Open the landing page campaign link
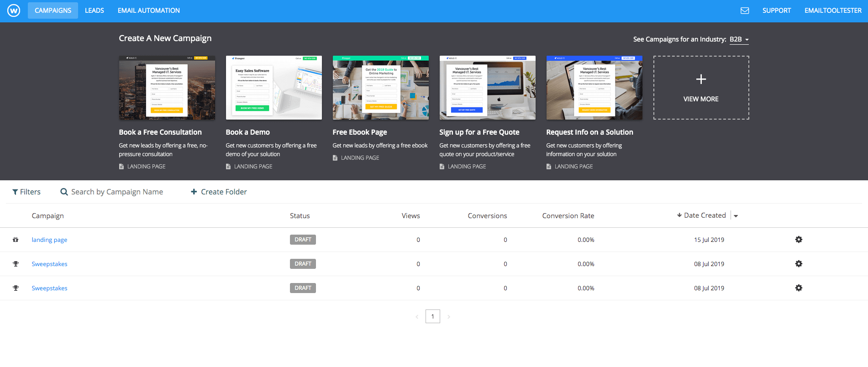The width and height of the screenshot is (868, 367). click(x=49, y=240)
